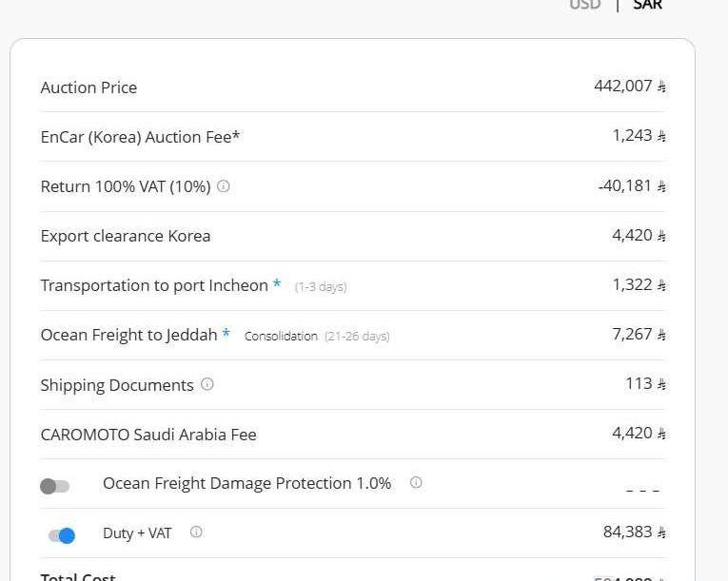Show info icon next to Duty + VAT
The height and width of the screenshot is (581, 728).
(x=196, y=532)
